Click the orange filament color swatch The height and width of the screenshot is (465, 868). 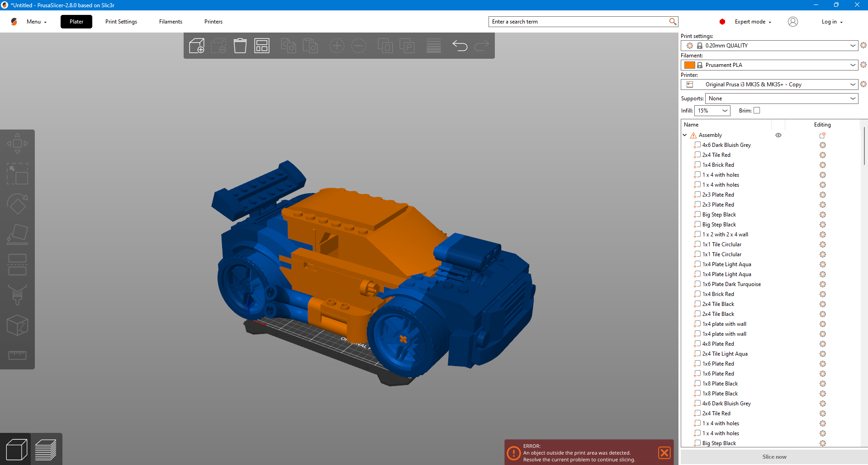690,65
